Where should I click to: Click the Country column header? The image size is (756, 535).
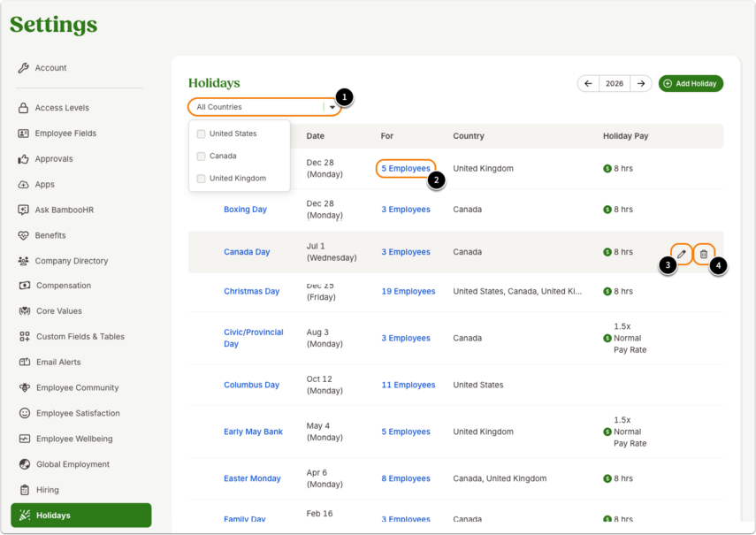pos(468,136)
